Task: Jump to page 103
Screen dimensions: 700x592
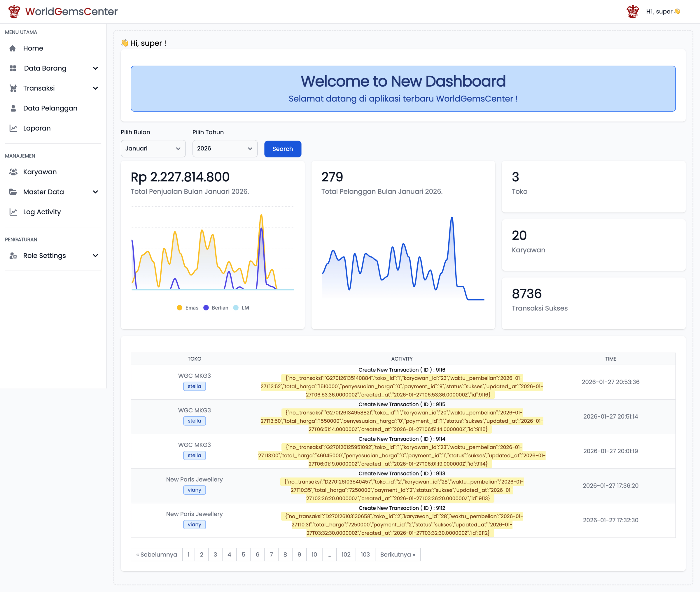Action: [x=365, y=554]
